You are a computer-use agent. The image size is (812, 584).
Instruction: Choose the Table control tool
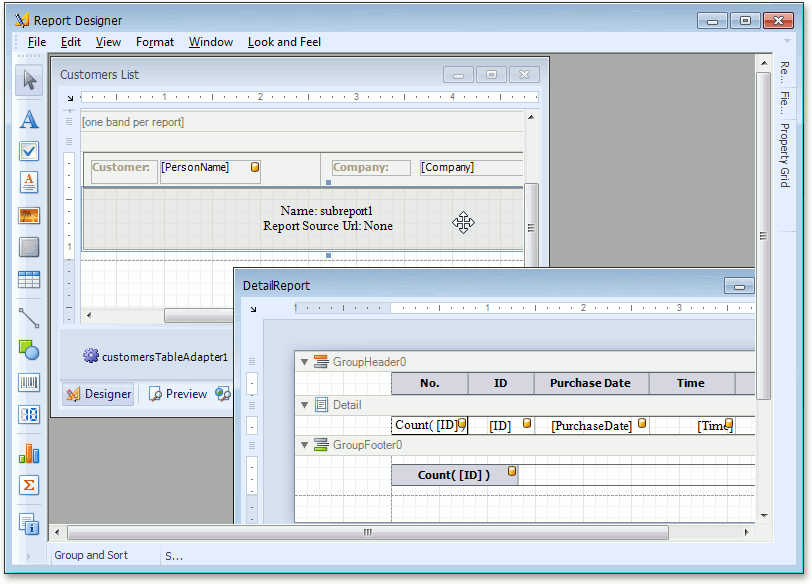[x=29, y=280]
